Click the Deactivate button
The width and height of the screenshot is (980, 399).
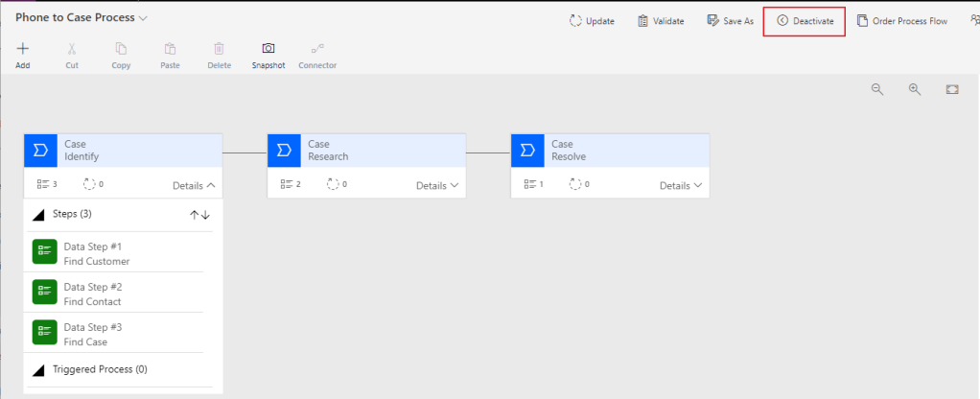pos(805,21)
